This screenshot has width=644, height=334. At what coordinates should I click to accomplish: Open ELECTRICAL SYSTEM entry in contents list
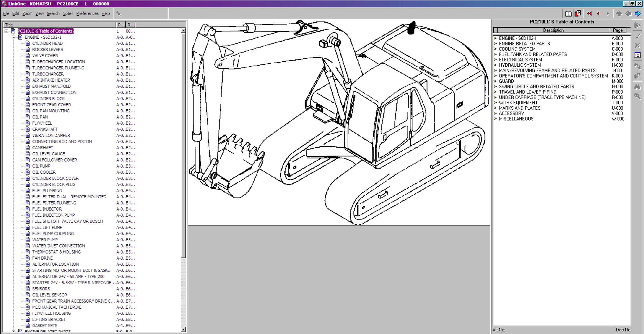coord(520,60)
